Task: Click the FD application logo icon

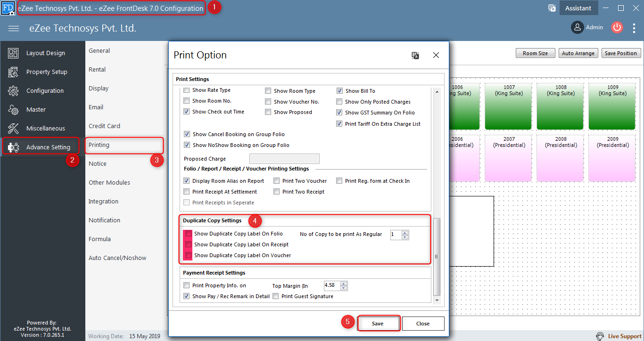Action: [8, 8]
